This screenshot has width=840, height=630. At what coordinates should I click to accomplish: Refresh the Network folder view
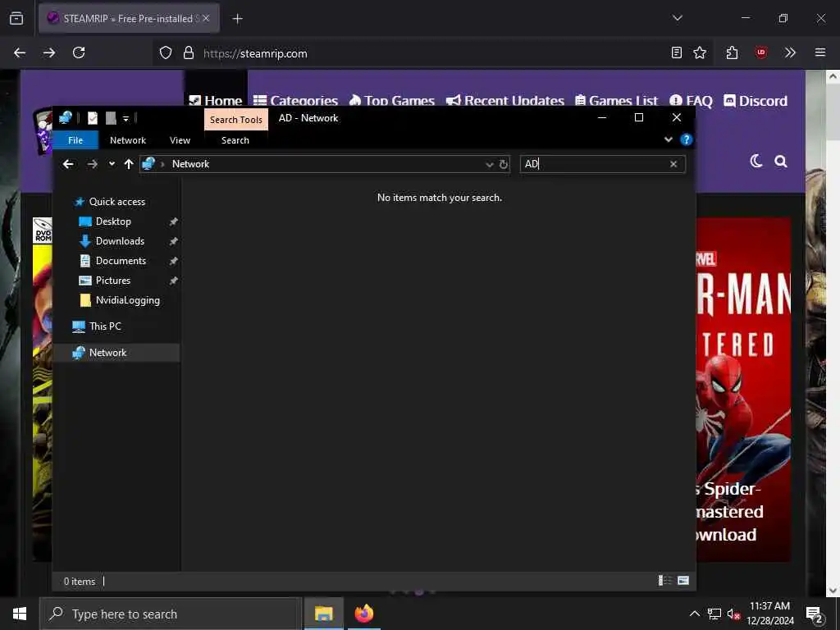pos(504,164)
